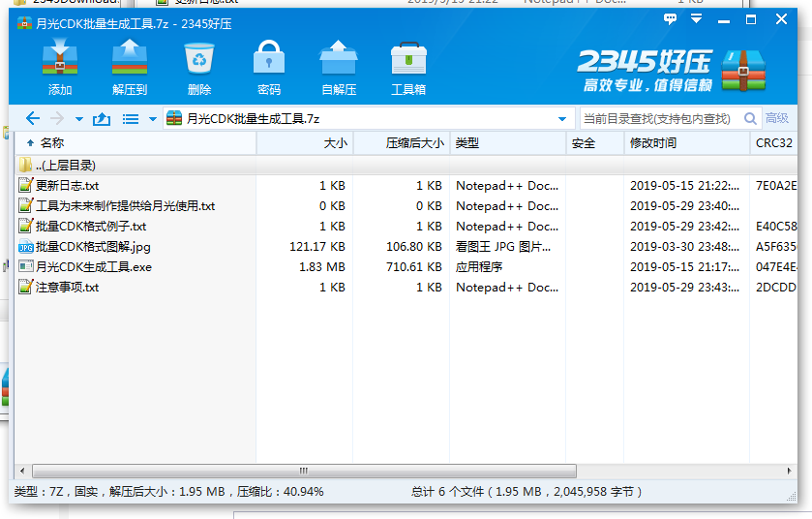
Task: Type in the current directory search field
Action: [658, 118]
